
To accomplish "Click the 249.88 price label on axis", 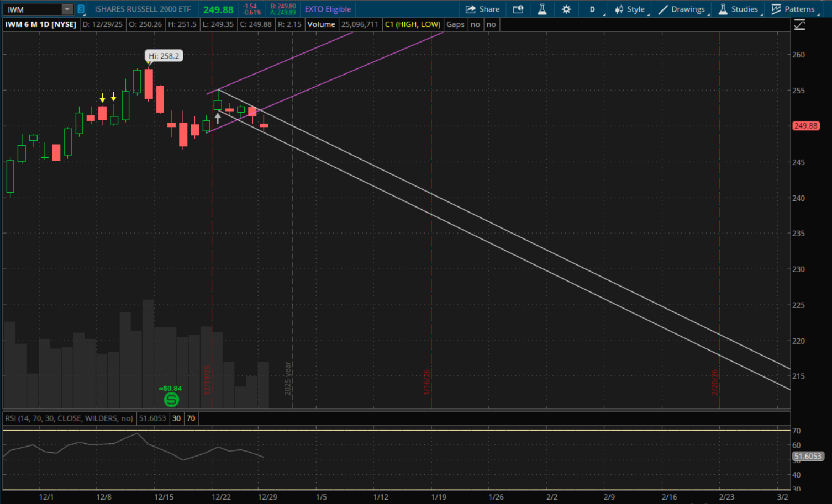I will (805, 126).
